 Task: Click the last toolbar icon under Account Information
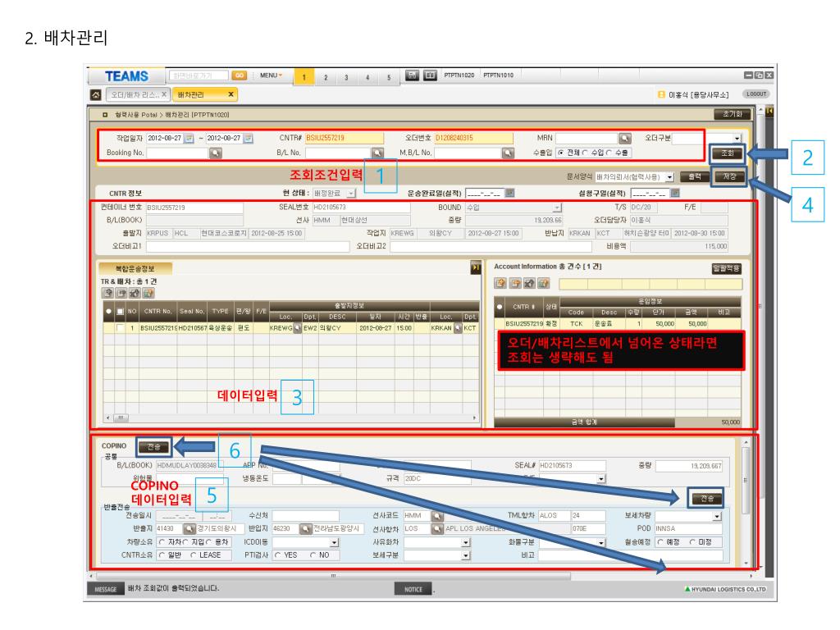tap(544, 283)
